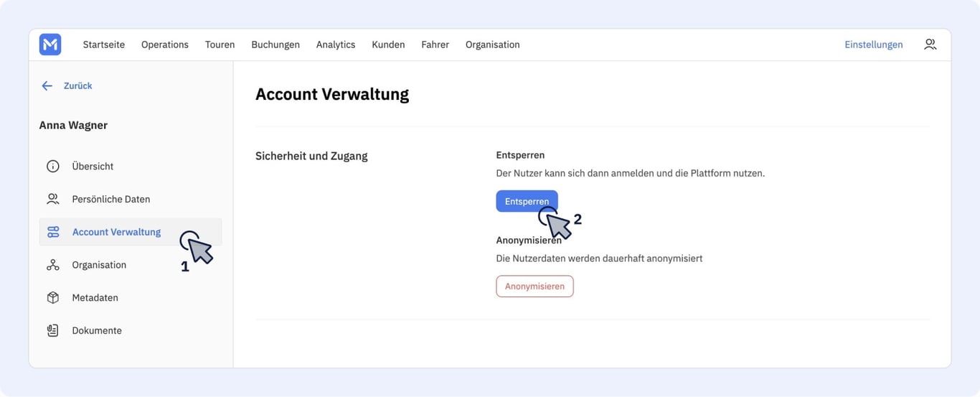Screen dimensions: 980x397
Task: Click the bold Entsperren section heading
Action: 520,155
